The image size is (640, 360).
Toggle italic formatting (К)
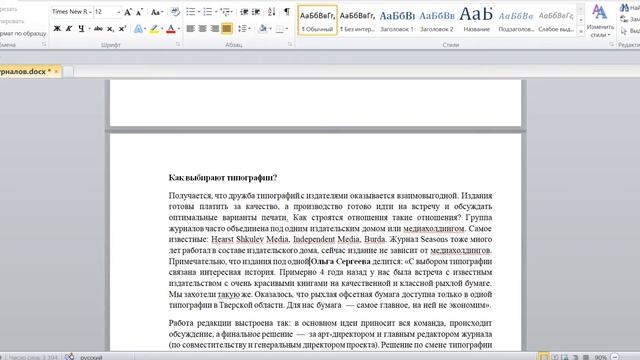(x=69, y=29)
